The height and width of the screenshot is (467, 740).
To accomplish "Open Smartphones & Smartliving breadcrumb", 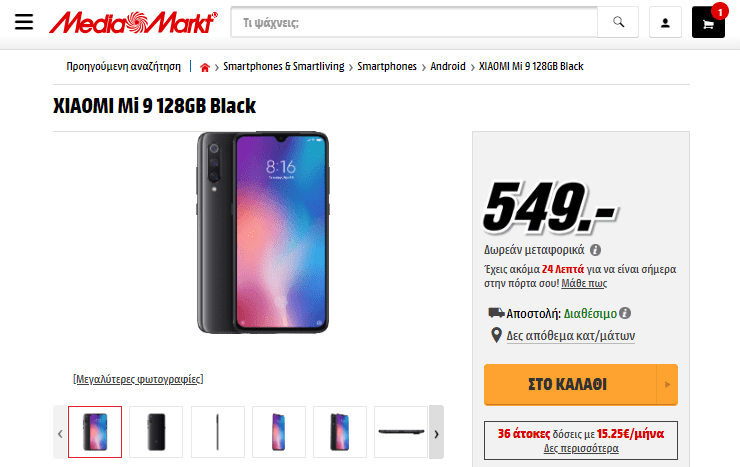I will click(284, 67).
